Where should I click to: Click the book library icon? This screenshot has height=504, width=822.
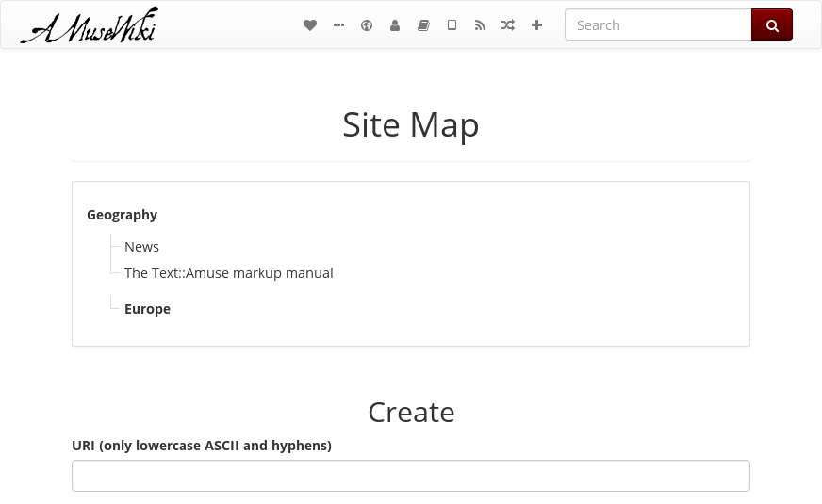click(x=423, y=25)
